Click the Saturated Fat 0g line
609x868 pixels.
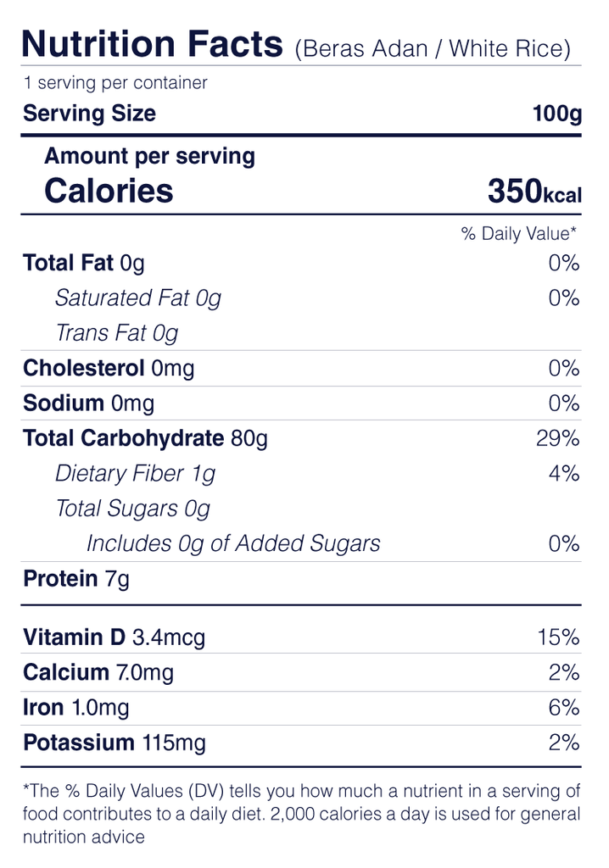pyautogui.click(x=137, y=298)
